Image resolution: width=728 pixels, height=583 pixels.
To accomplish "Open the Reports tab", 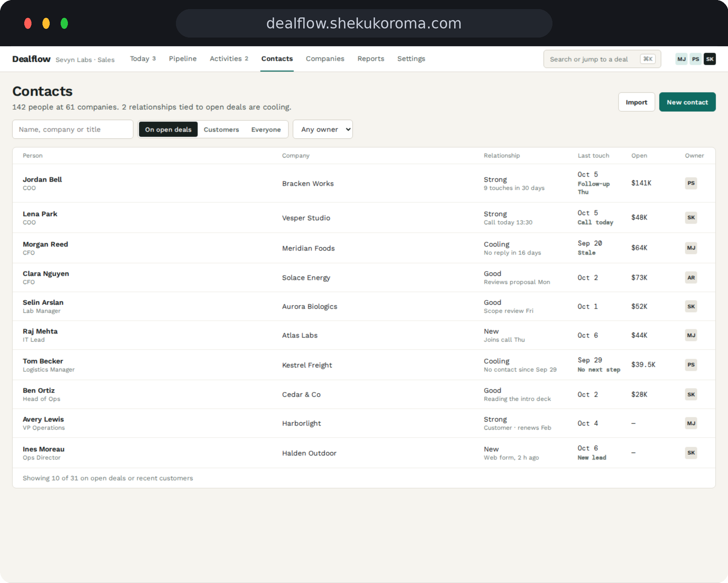I will click(370, 59).
